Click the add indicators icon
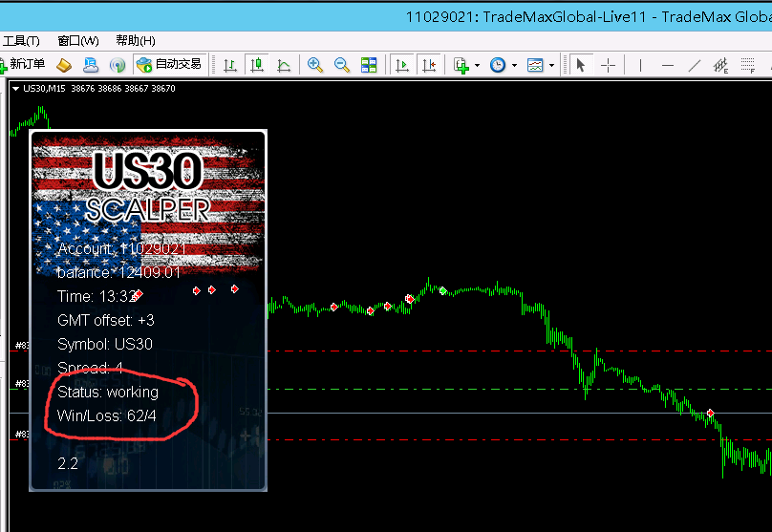This screenshot has height=532, width=772. pos(461,65)
